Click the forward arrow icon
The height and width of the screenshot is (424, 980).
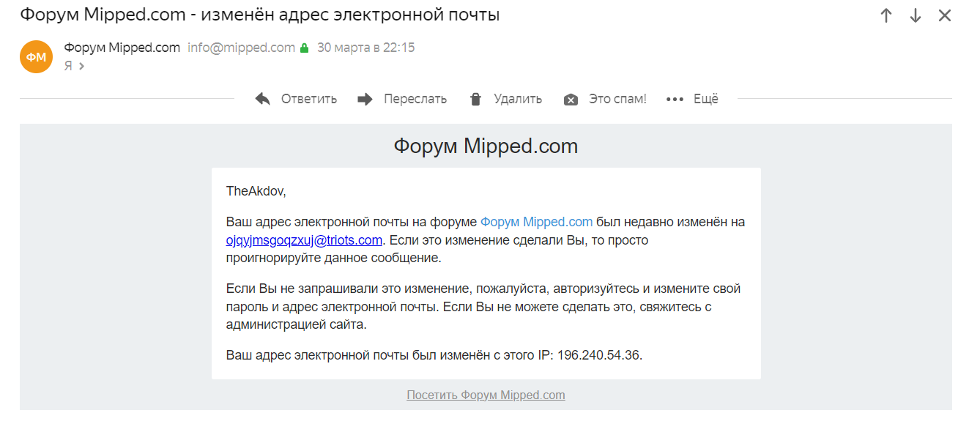tap(365, 99)
